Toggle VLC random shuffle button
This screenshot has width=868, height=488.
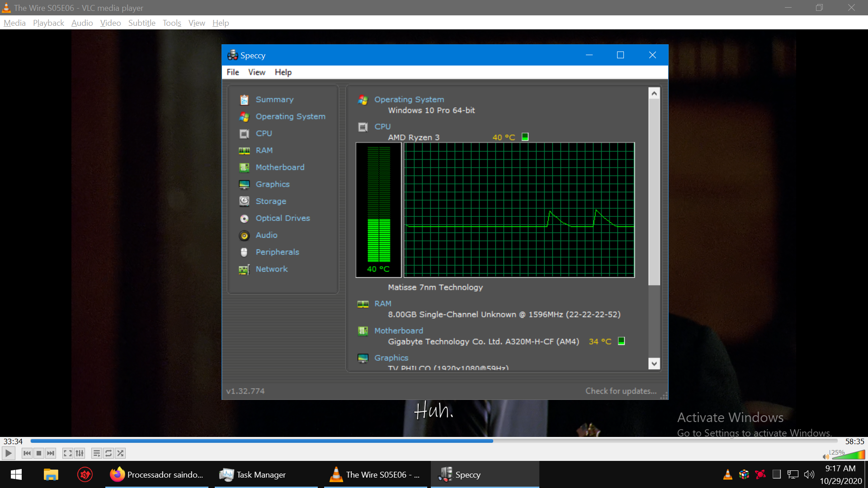(x=120, y=453)
